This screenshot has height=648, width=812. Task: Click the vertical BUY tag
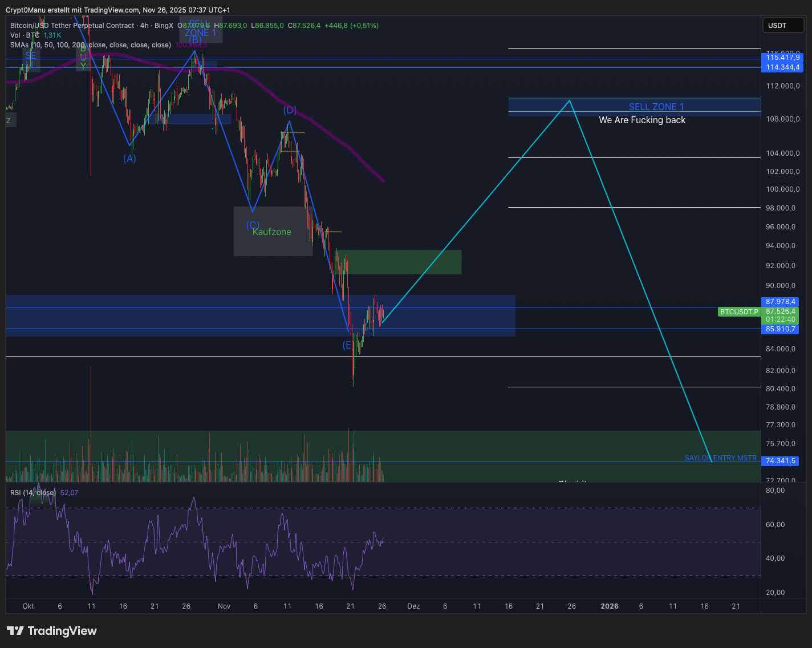pos(83,57)
